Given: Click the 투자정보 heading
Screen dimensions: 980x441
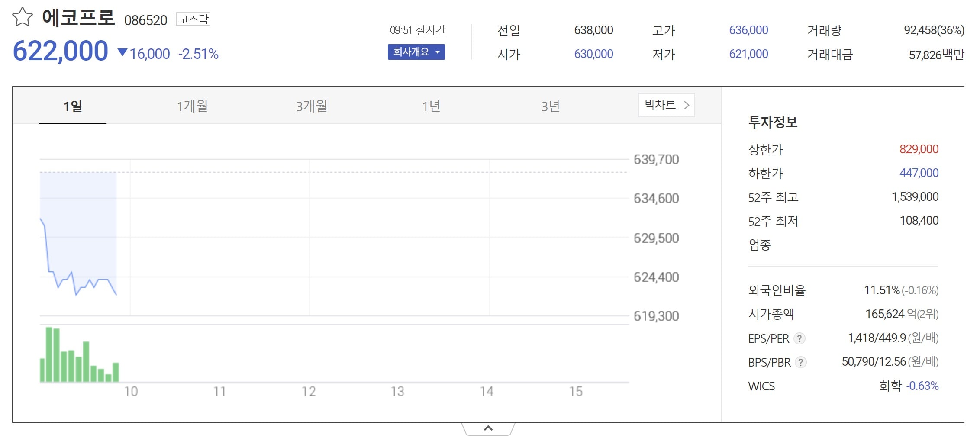Looking at the screenshot, I should tap(773, 122).
